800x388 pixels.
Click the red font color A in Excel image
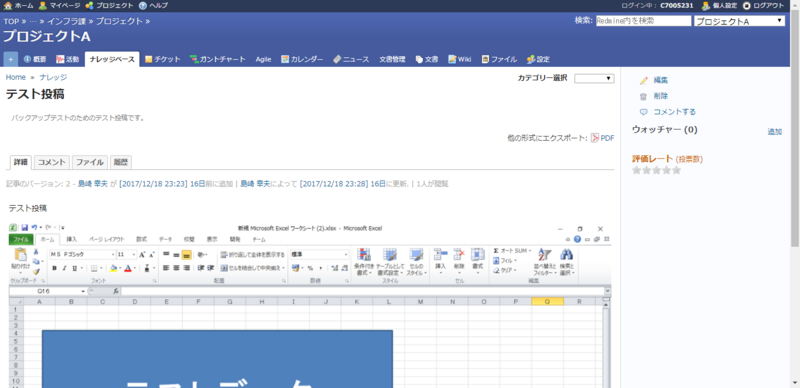(x=128, y=268)
